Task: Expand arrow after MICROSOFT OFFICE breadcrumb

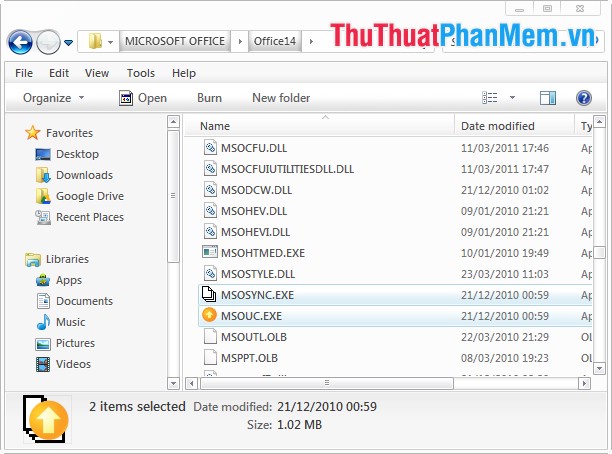Action: click(x=240, y=41)
